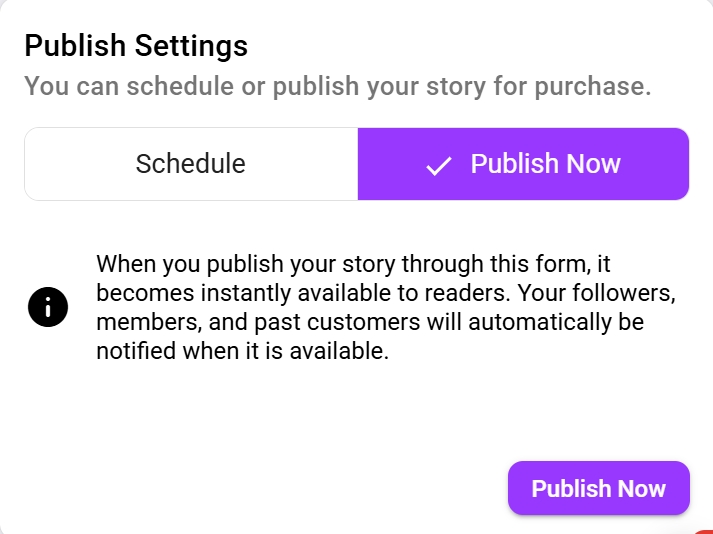Choose the checked Publish Now tab

pos(523,164)
